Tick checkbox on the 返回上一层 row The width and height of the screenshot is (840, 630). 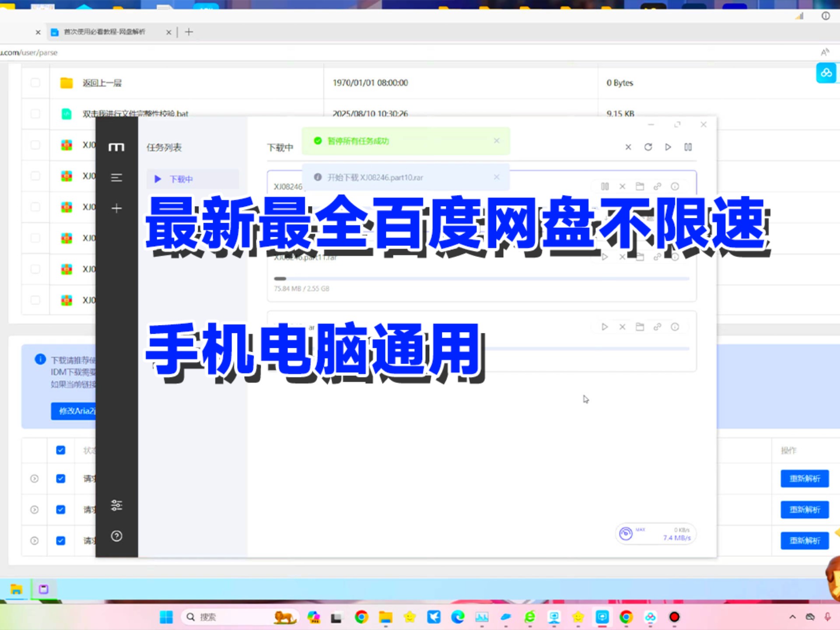click(35, 83)
